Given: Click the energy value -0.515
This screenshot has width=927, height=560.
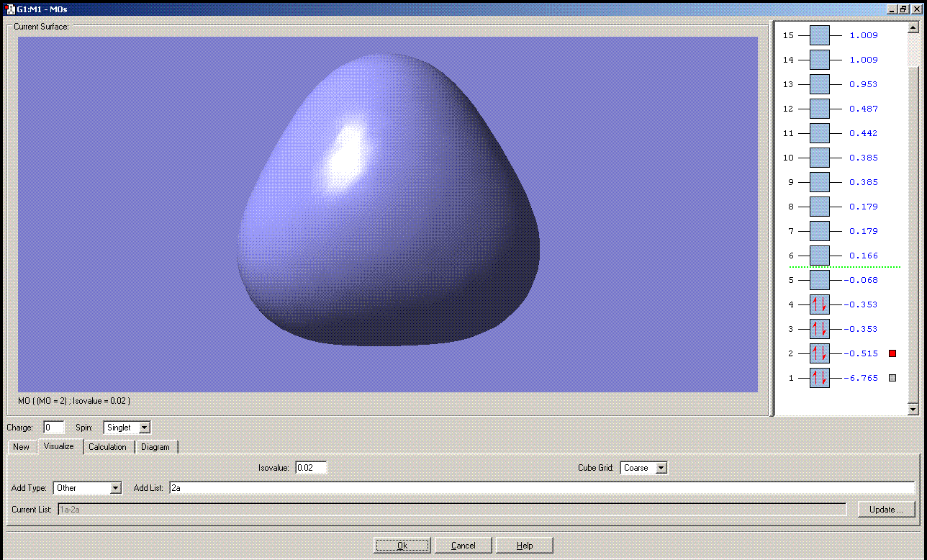Looking at the screenshot, I should tap(861, 353).
